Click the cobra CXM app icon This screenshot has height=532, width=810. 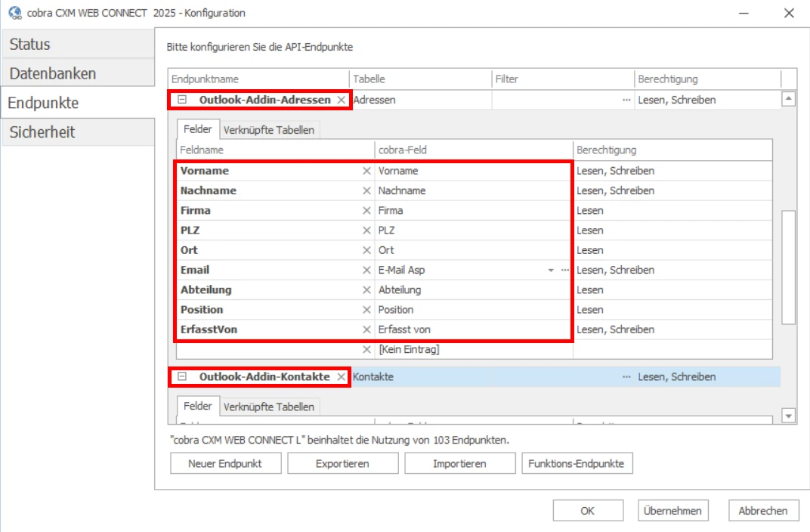pos(15,13)
